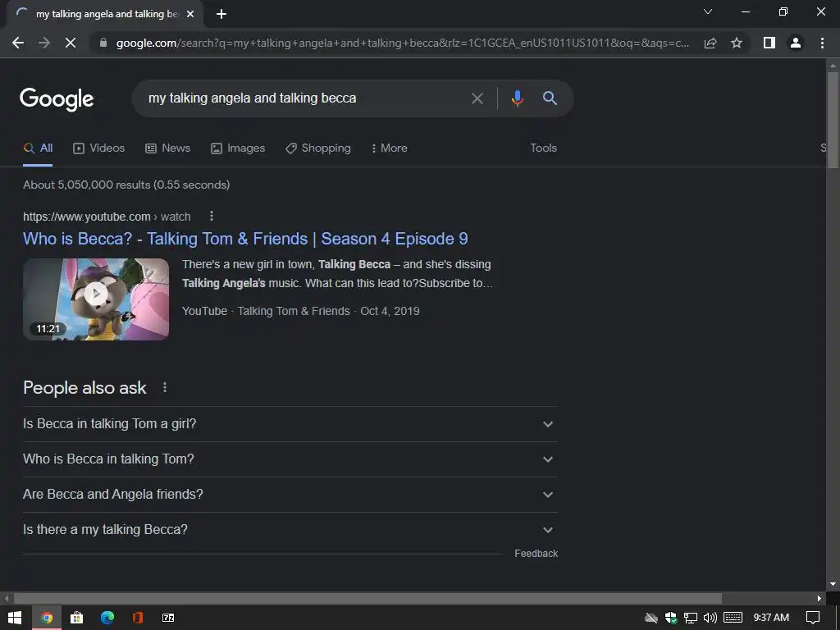Open 7-Zip from taskbar
Screen dimensions: 840x630
(x=168, y=618)
